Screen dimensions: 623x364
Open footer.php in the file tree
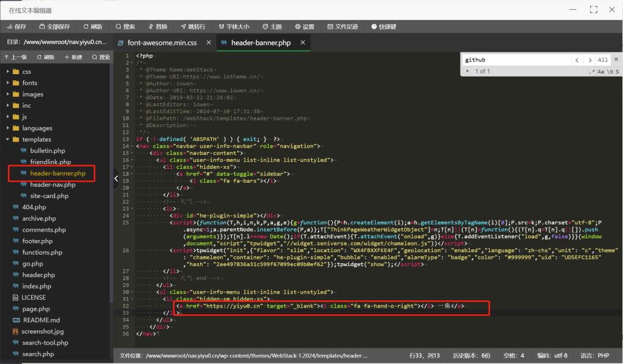pos(37,241)
